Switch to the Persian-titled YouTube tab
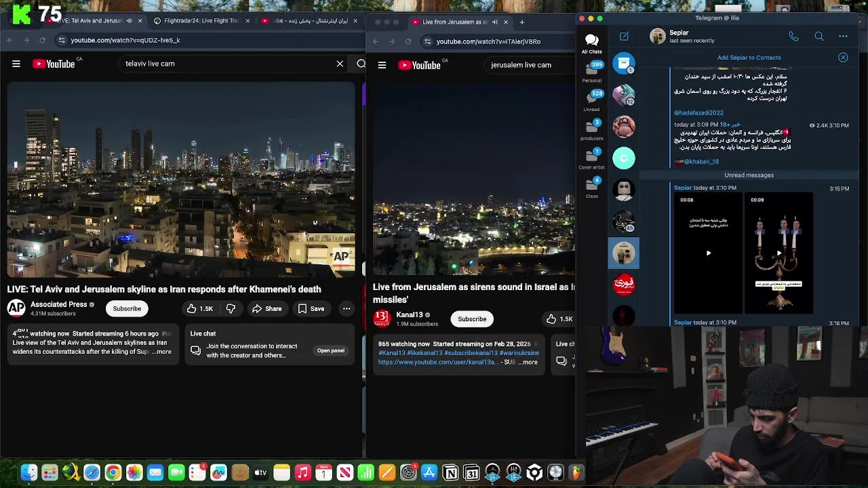 point(309,21)
